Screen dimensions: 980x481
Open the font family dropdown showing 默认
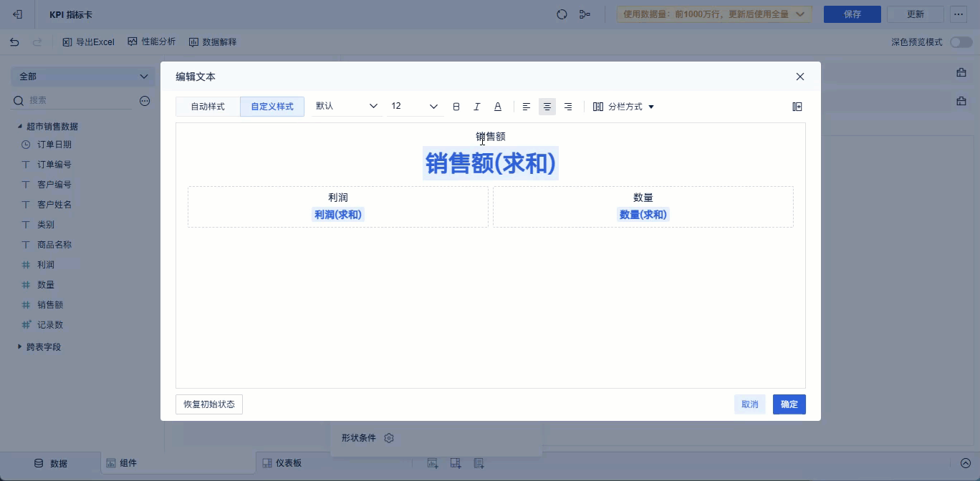(346, 106)
